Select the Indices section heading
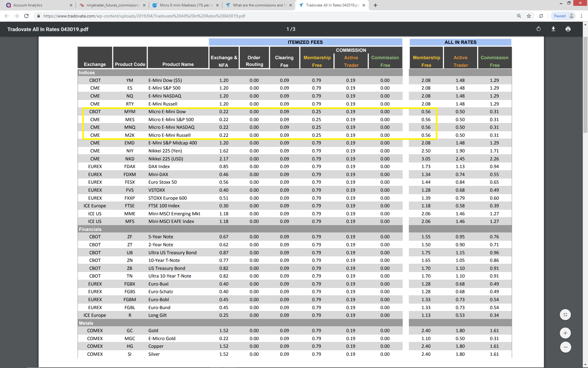This screenshot has height=368, width=588. point(87,73)
